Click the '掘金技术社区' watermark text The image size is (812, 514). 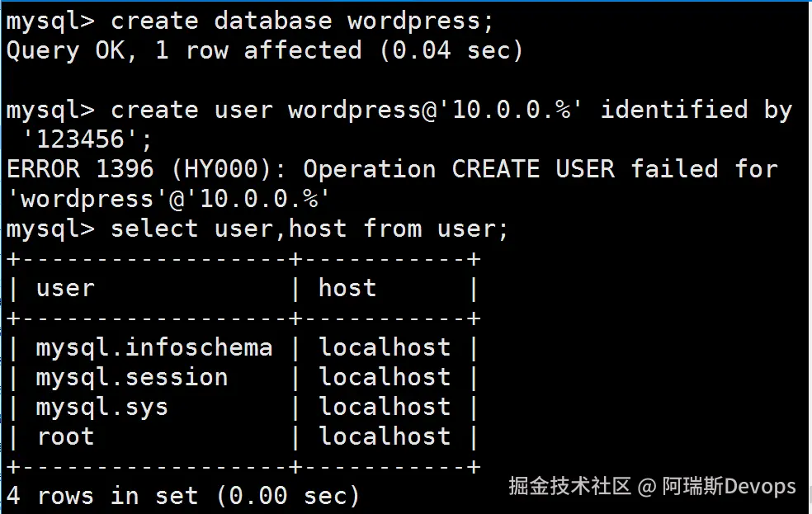[569, 486]
